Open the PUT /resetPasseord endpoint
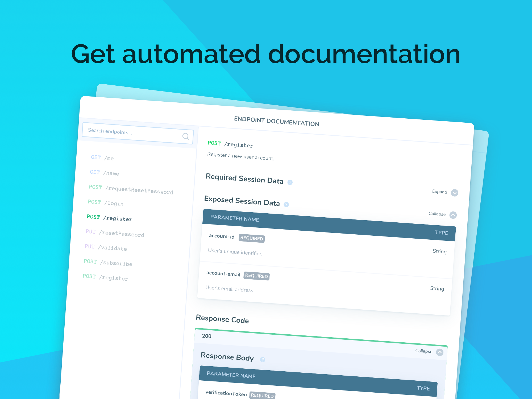The height and width of the screenshot is (399, 532). [115, 233]
